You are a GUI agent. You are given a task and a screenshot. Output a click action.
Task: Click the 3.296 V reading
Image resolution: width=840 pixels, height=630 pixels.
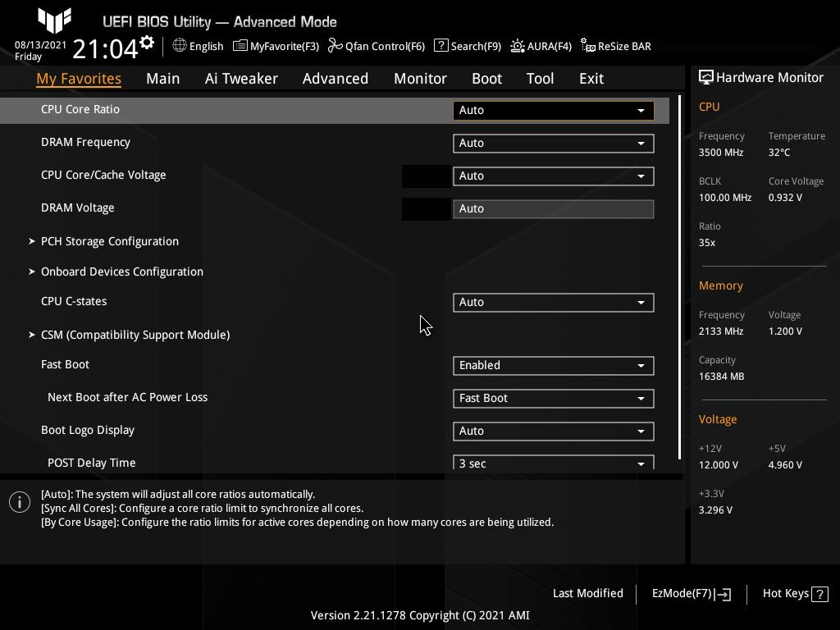(x=715, y=510)
